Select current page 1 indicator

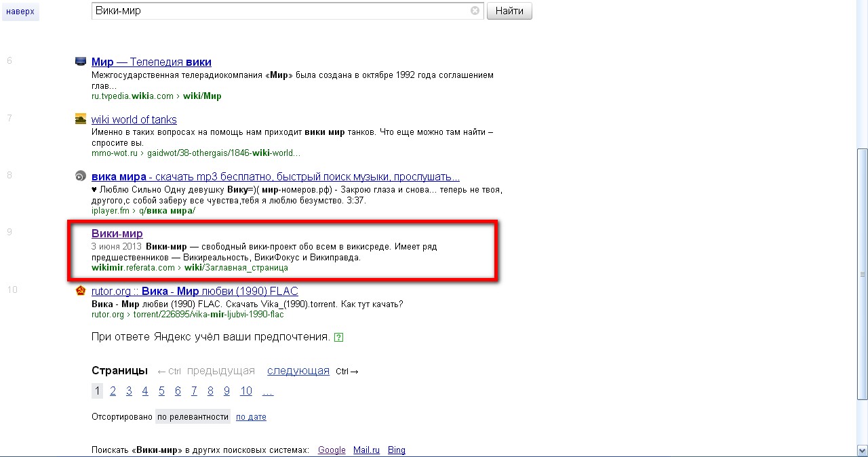tap(97, 391)
